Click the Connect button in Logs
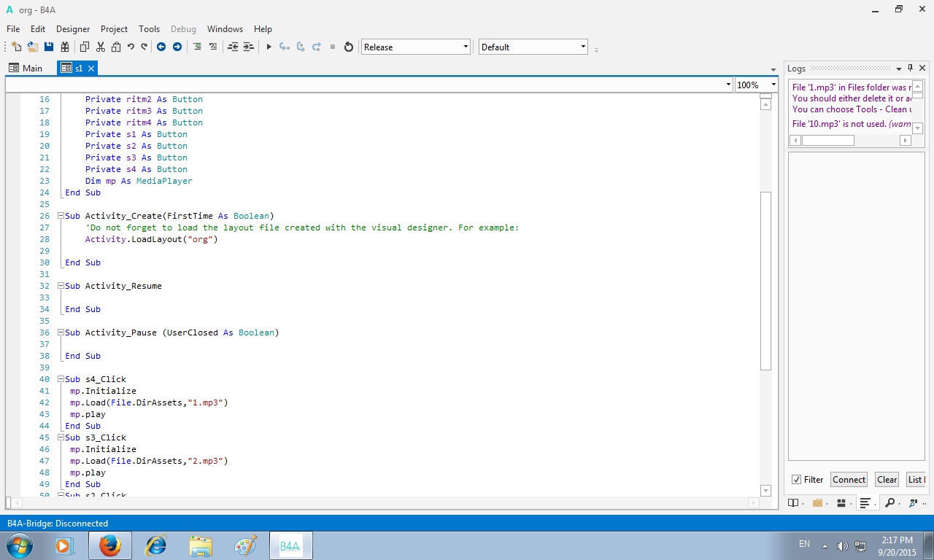Screen dimensions: 934x560 pyautogui.click(x=849, y=480)
